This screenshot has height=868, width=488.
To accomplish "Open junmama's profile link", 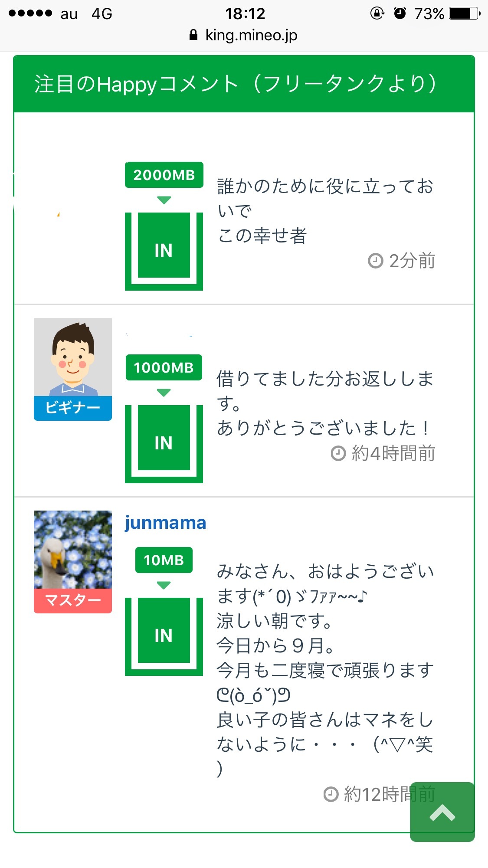I will click(x=165, y=523).
